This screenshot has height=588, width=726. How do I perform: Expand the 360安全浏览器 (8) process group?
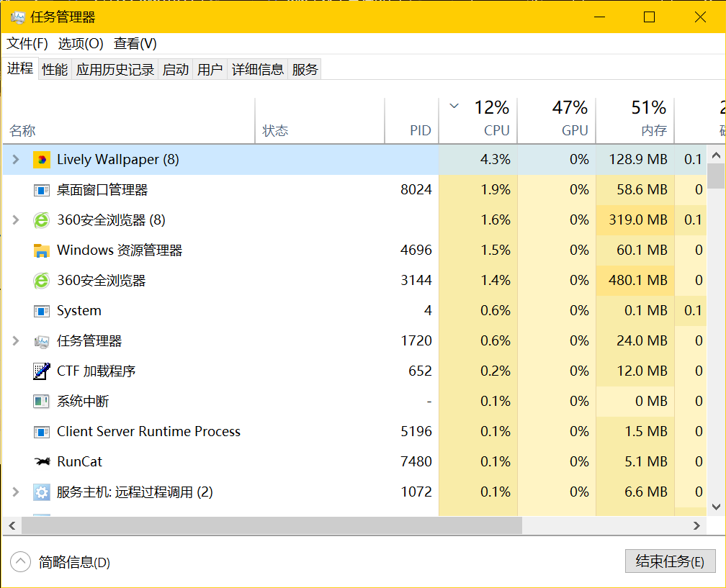(16, 220)
